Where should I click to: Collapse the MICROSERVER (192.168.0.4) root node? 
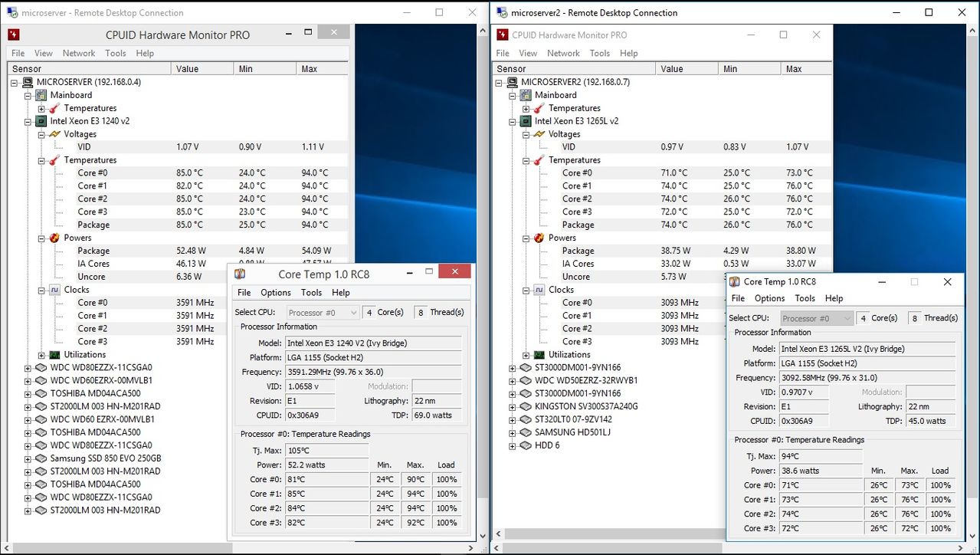(15, 82)
